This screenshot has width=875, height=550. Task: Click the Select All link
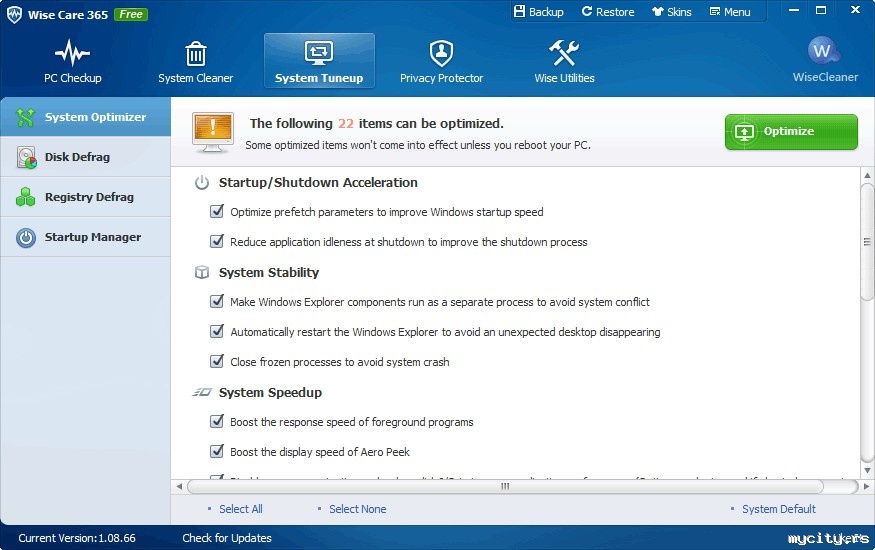241,509
